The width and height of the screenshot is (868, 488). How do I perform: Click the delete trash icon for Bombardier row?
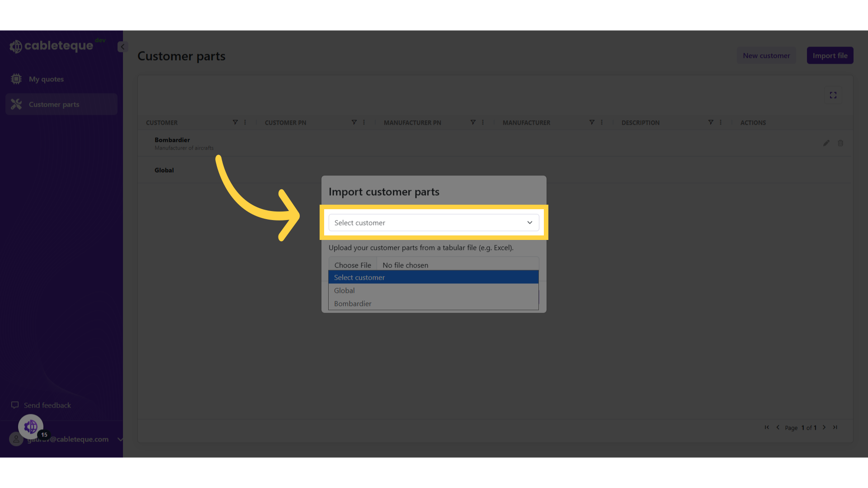pyautogui.click(x=840, y=143)
